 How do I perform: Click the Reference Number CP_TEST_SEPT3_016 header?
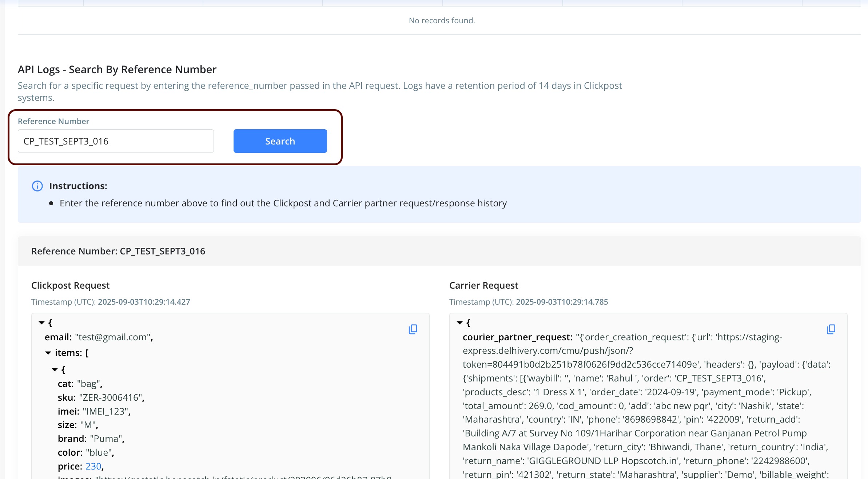118,251
